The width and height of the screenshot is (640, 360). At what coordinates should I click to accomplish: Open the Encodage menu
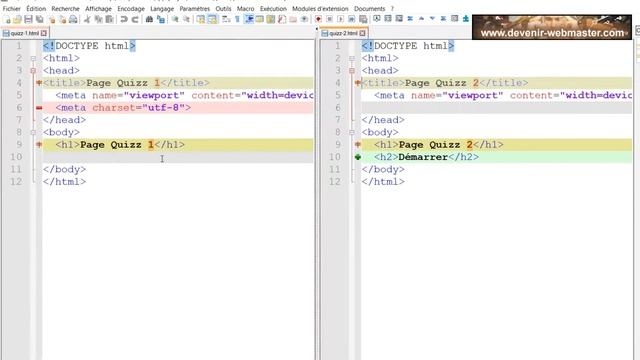tap(131, 9)
